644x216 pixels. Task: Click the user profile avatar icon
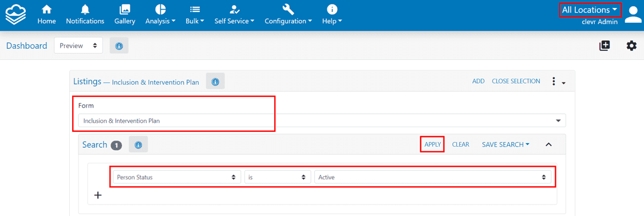[x=633, y=15]
